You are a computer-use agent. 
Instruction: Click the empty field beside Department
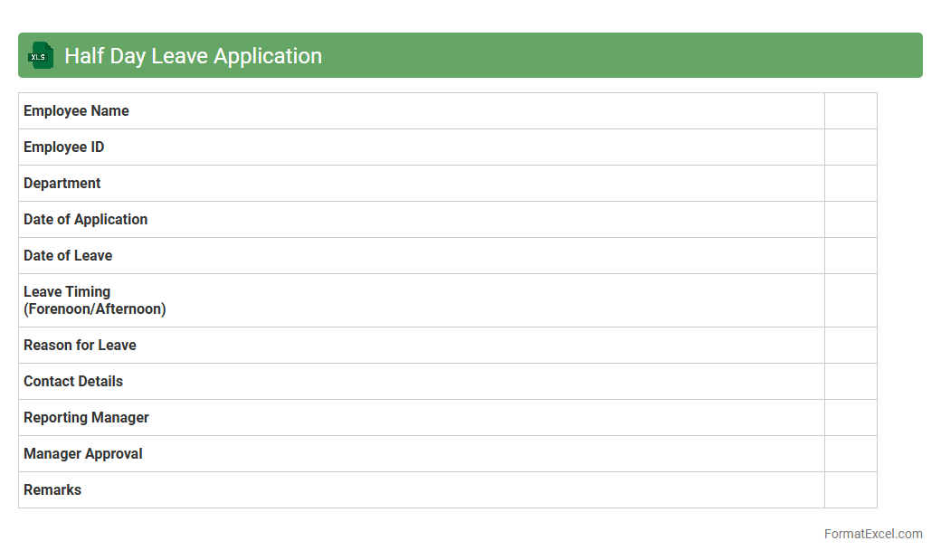click(x=851, y=184)
